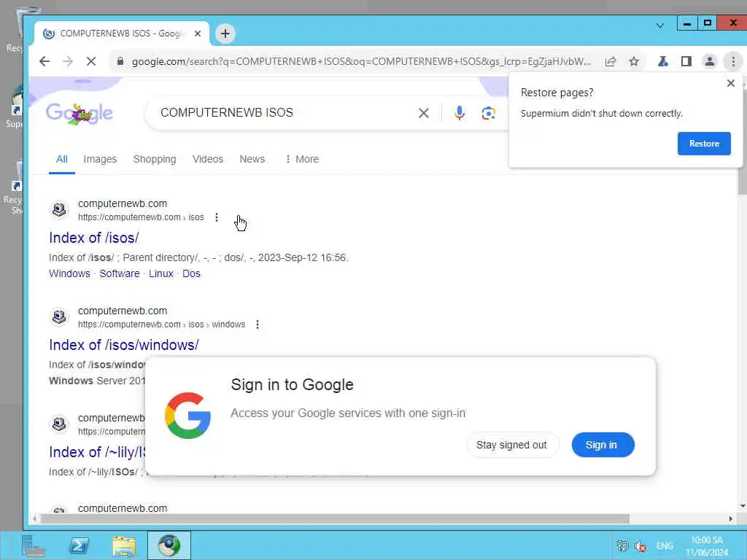
Task: Restore the previously open pages
Action: click(704, 144)
